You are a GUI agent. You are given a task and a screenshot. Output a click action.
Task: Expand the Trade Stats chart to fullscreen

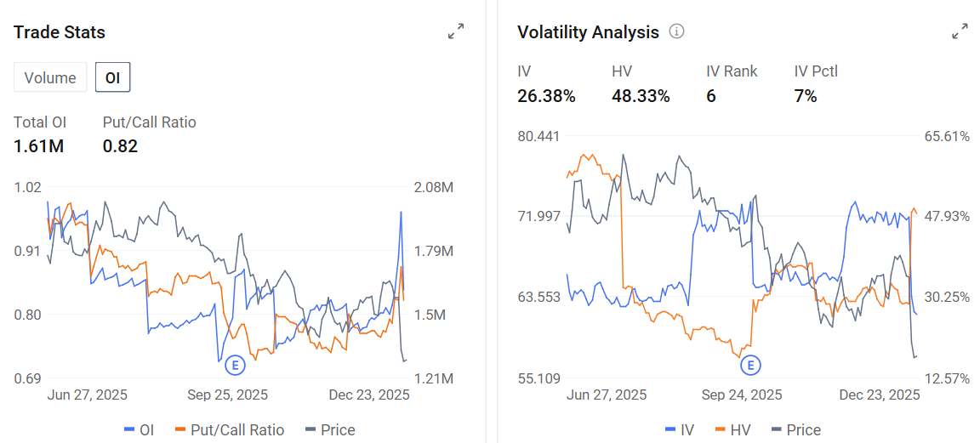click(456, 31)
